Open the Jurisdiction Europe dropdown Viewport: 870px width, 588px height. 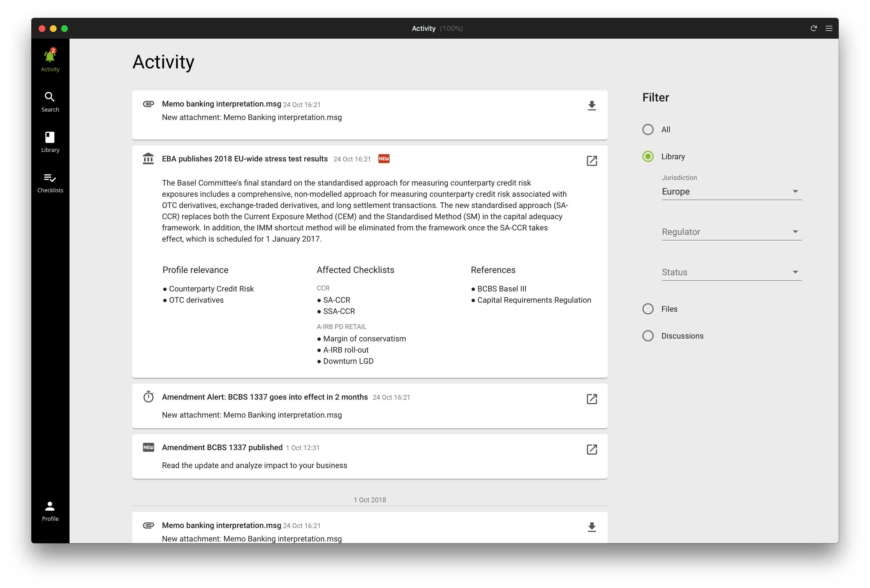pos(732,192)
